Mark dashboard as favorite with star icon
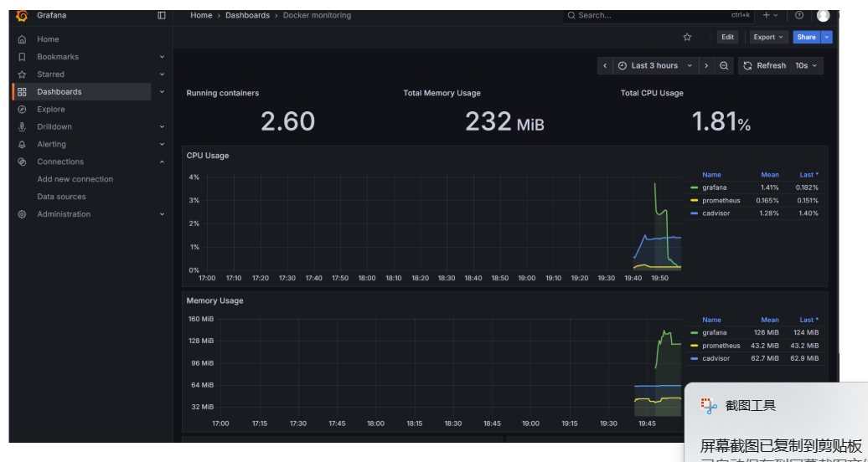This screenshot has height=462, width=868. click(x=687, y=37)
